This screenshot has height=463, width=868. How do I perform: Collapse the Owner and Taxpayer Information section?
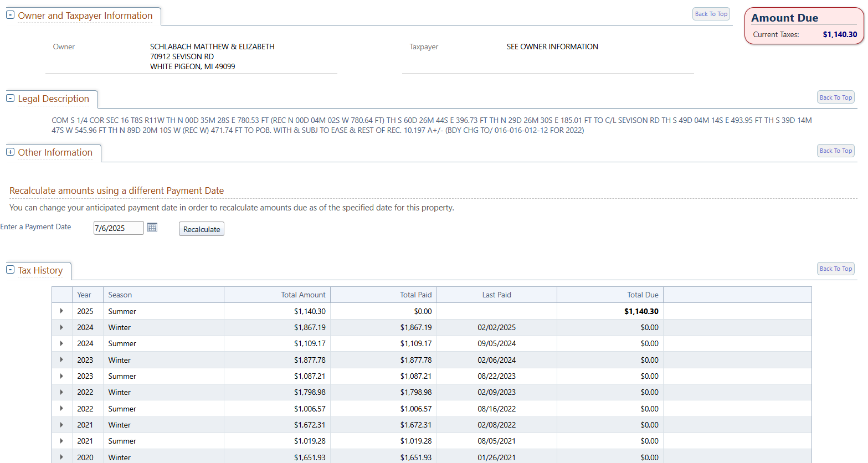(10, 15)
